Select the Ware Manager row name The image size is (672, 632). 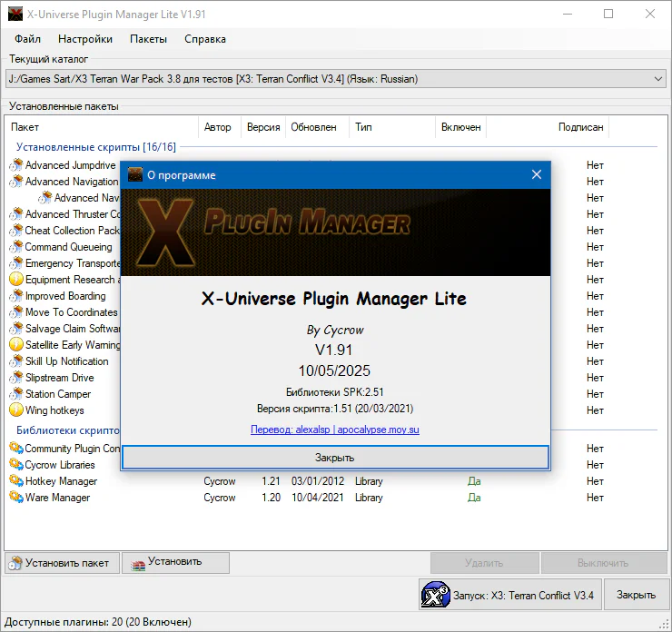(x=58, y=498)
